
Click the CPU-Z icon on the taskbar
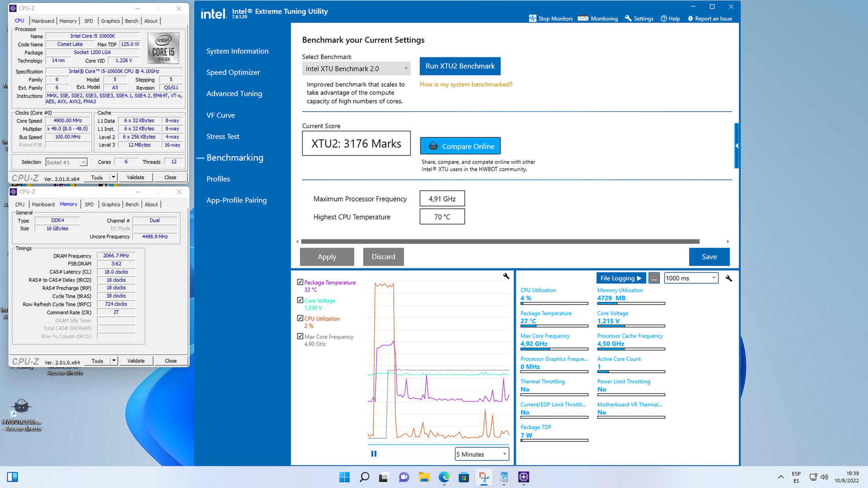pos(524,477)
